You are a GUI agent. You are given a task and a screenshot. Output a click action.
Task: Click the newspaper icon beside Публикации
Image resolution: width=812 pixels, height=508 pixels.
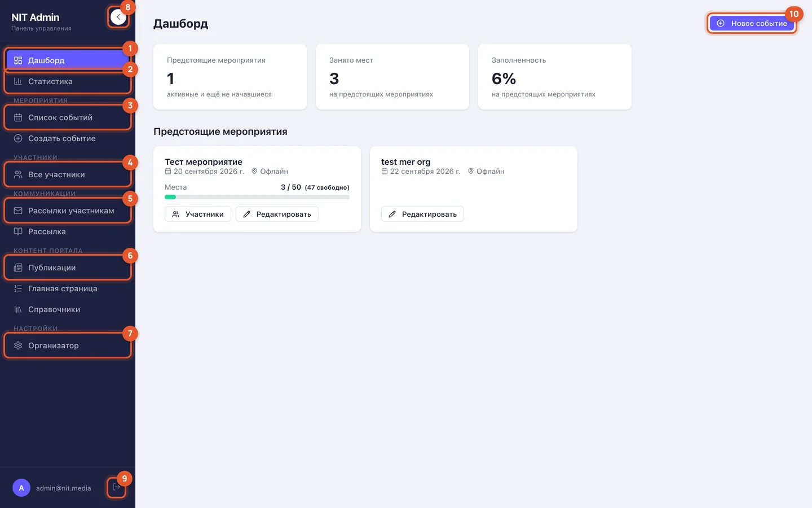pos(18,268)
